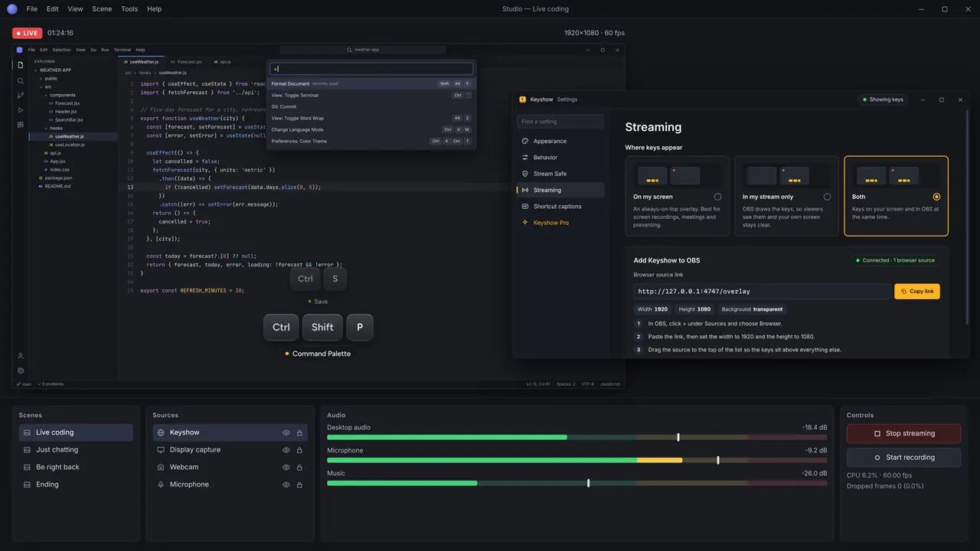This screenshot has width=980, height=551.
Task: Open Extensions icon in code editor sidebar
Action: tap(21, 124)
